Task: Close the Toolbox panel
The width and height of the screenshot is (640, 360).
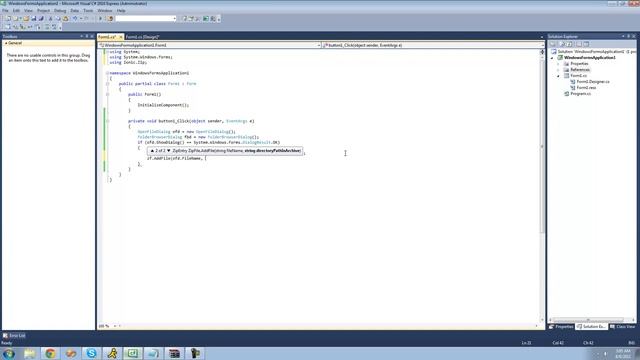Action: click(92, 36)
